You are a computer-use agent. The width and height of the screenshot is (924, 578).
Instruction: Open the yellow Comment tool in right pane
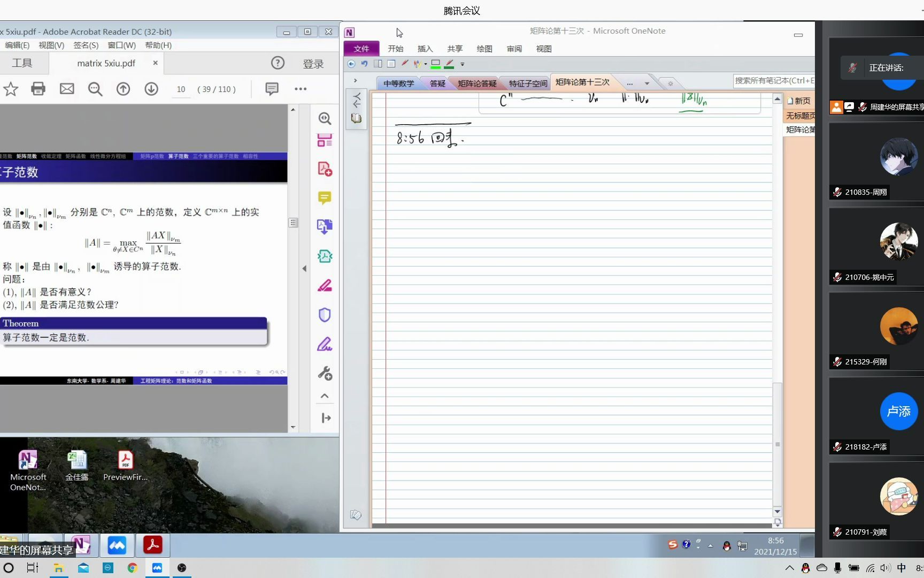click(325, 198)
